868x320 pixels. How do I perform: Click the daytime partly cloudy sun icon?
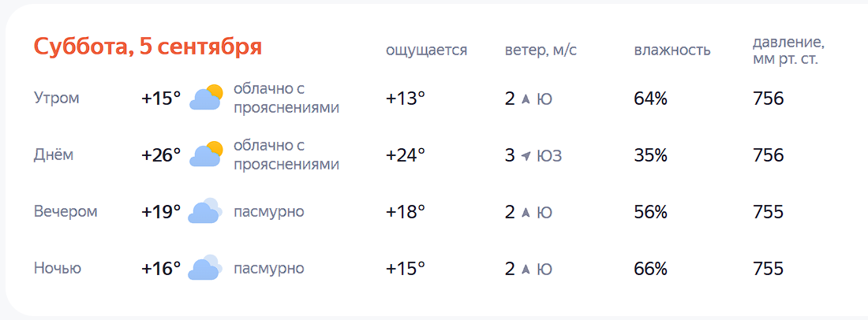pyautogui.click(x=206, y=154)
